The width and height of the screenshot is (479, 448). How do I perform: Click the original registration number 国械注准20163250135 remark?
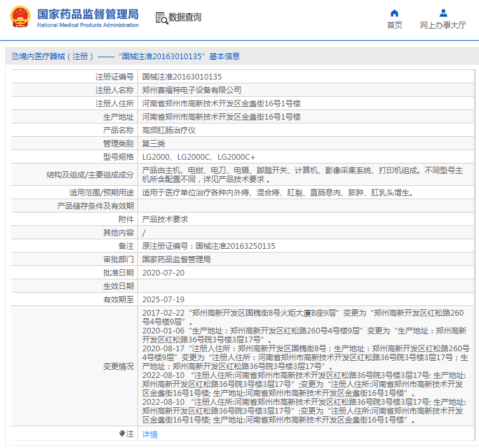(x=209, y=246)
